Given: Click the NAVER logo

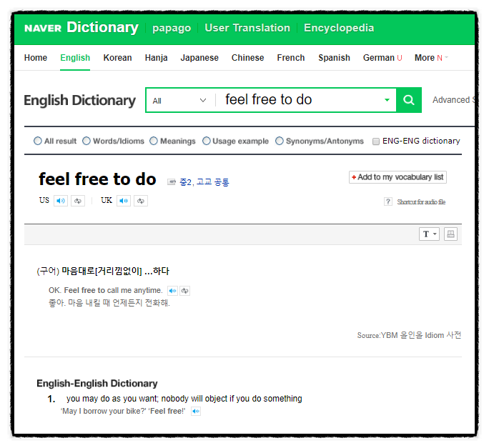Looking at the screenshot, I should click(43, 29).
